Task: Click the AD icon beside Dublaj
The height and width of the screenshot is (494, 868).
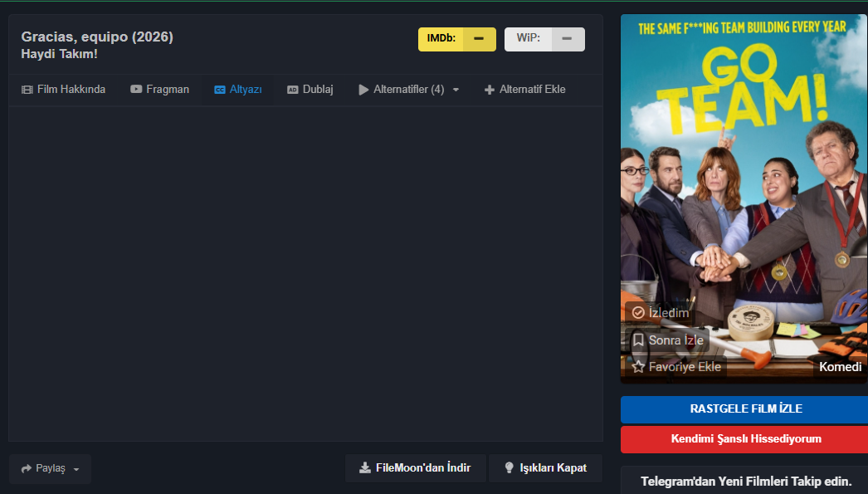Action: tap(293, 90)
